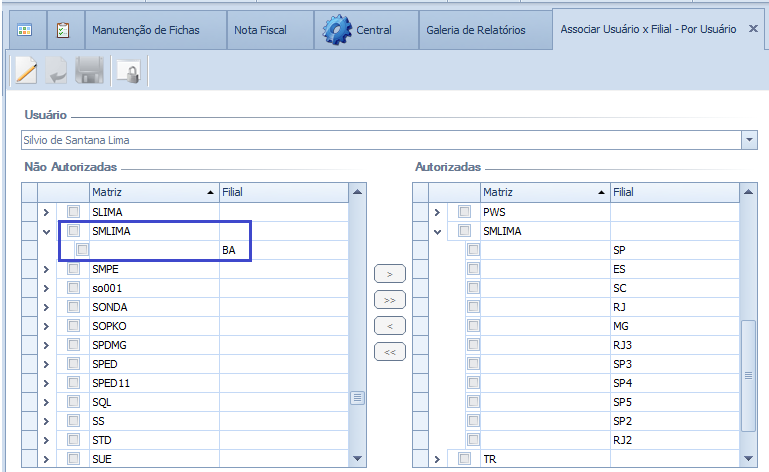Click the padlock icon in toolbar
769x472 pixels.
126,71
